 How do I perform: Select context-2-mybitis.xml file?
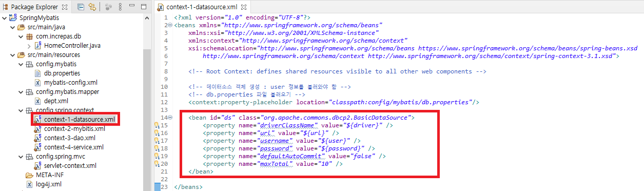[x=74, y=128]
